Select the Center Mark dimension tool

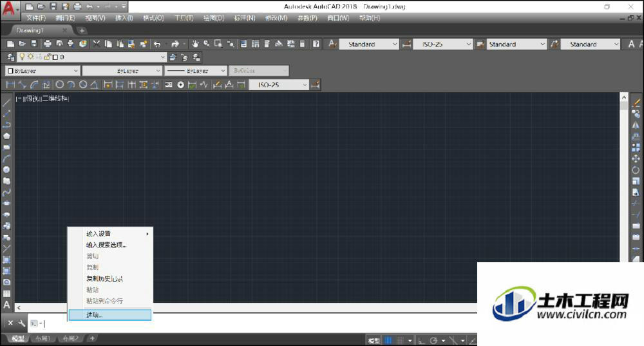coord(180,84)
